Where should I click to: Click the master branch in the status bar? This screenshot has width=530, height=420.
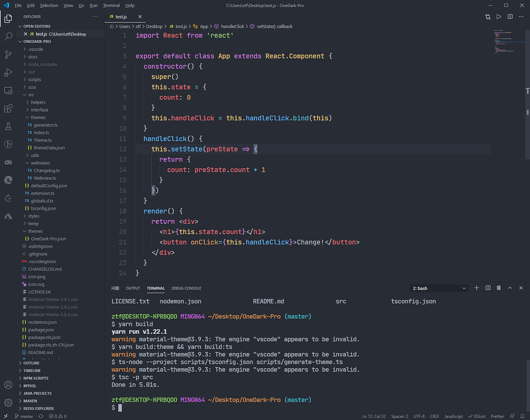click(x=24, y=416)
